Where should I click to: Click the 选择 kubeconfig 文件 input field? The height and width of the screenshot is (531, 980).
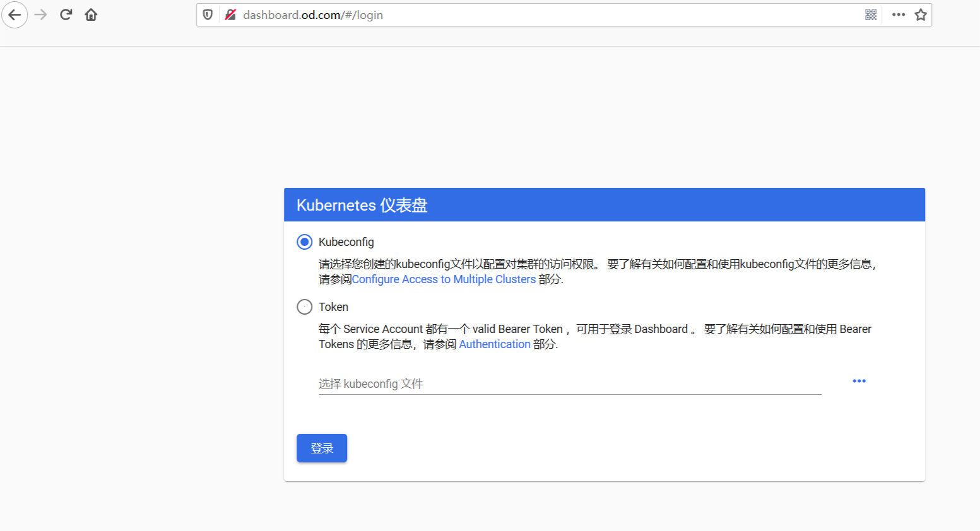click(x=570, y=383)
